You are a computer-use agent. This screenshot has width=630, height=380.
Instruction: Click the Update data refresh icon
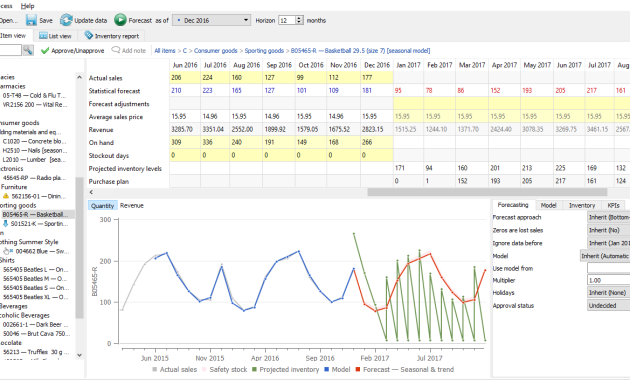click(66, 20)
